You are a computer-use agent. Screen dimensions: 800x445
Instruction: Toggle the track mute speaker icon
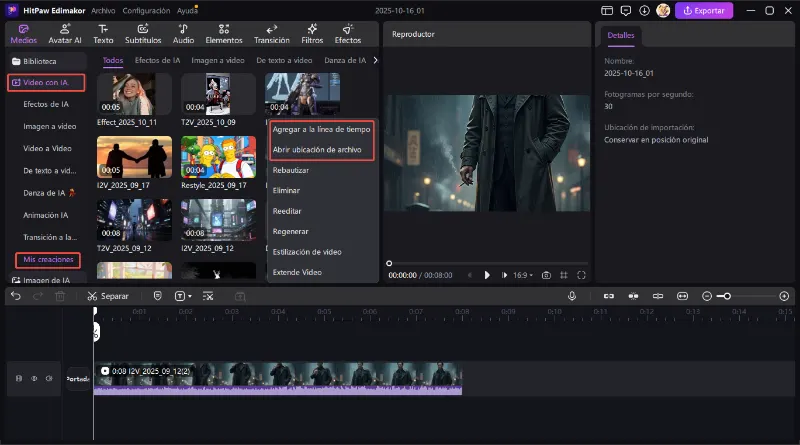coord(49,378)
